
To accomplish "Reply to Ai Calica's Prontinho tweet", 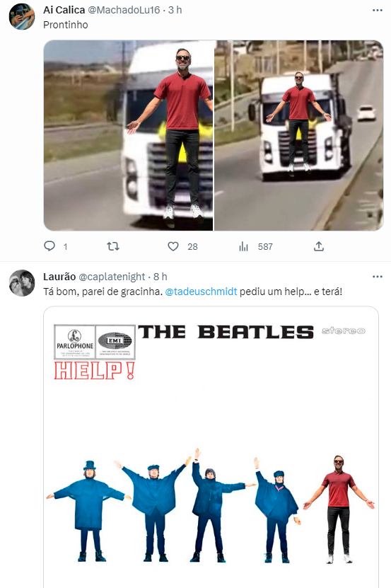I will [x=49, y=246].
